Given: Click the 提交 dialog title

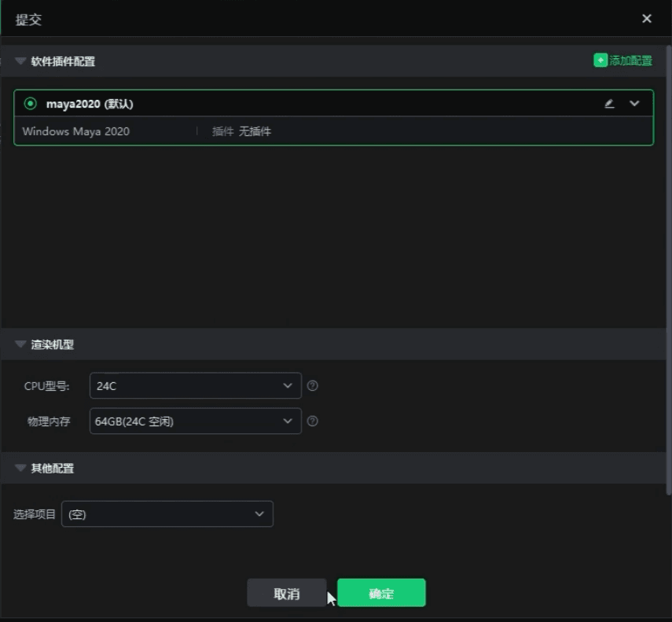Looking at the screenshot, I should tap(29, 20).
